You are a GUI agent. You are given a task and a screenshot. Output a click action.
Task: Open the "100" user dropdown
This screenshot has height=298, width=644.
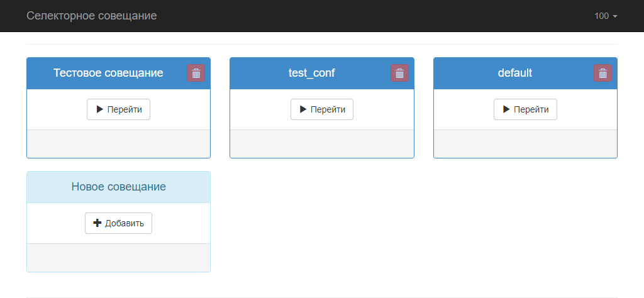(x=606, y=16)
